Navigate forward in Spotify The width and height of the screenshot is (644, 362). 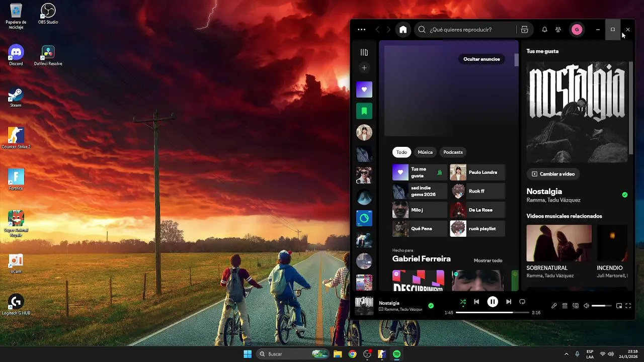click(388, 30)
